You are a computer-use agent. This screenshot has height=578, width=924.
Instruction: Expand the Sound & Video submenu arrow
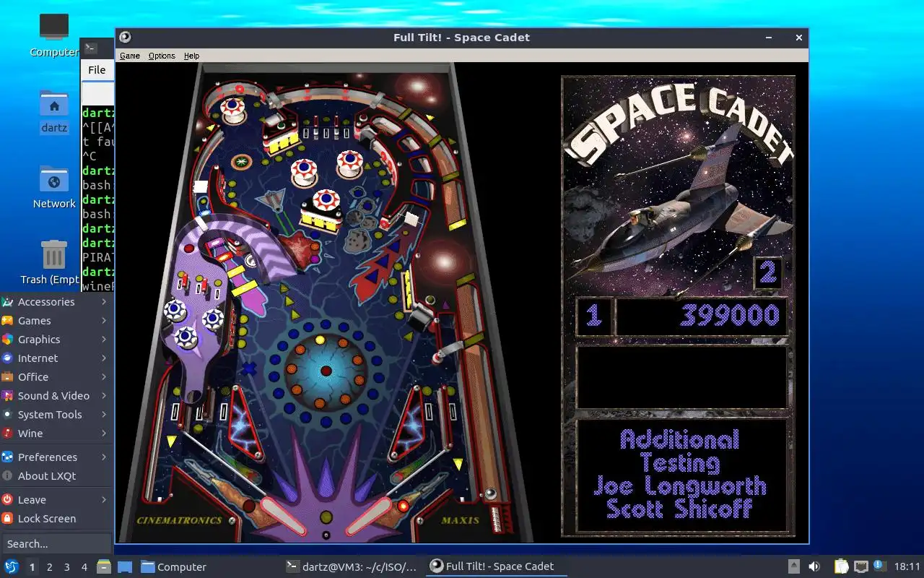[x=104, y=396]
